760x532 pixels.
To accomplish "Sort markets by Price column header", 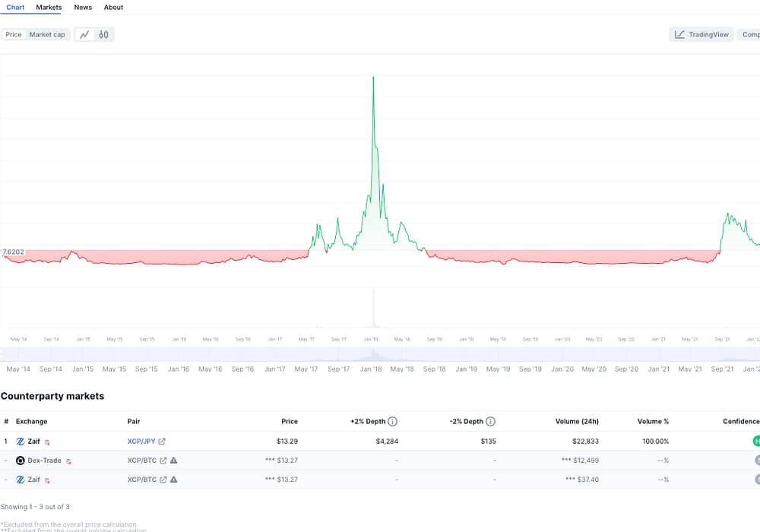I will [x=289, y=421].
